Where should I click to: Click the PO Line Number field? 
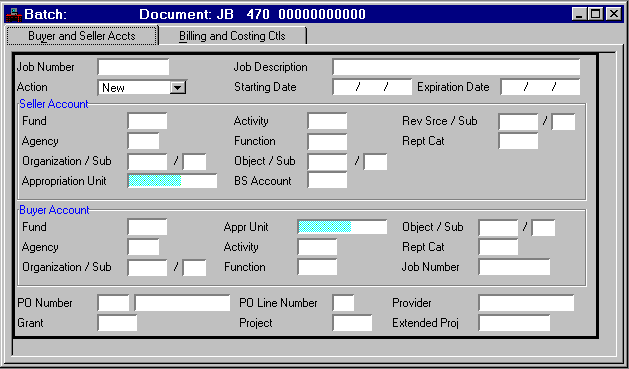343,303
